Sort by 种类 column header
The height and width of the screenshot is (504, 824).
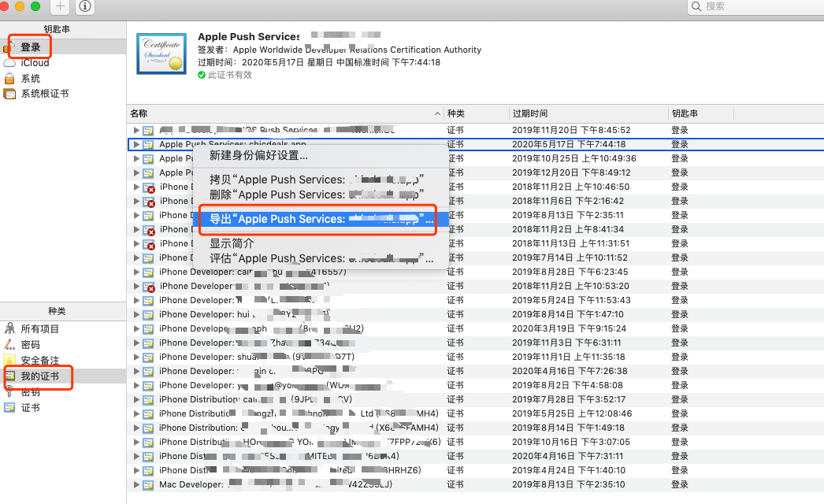476,113
